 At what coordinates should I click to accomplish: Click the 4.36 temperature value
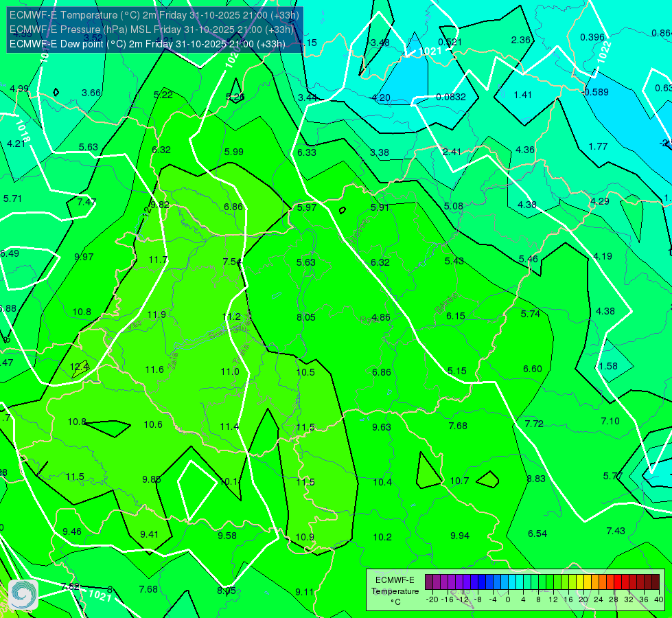point(525,150)
